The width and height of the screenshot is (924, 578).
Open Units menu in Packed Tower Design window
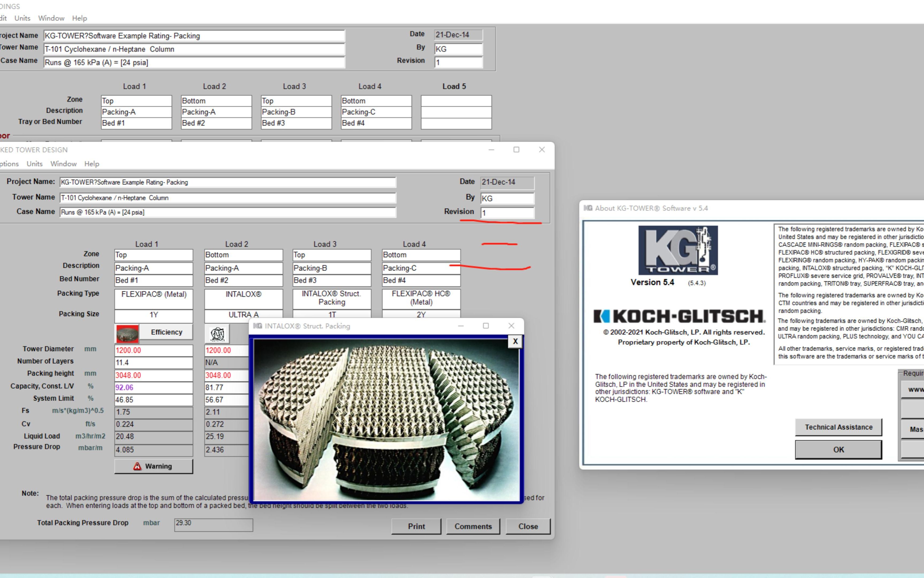(x=34, y=163)
